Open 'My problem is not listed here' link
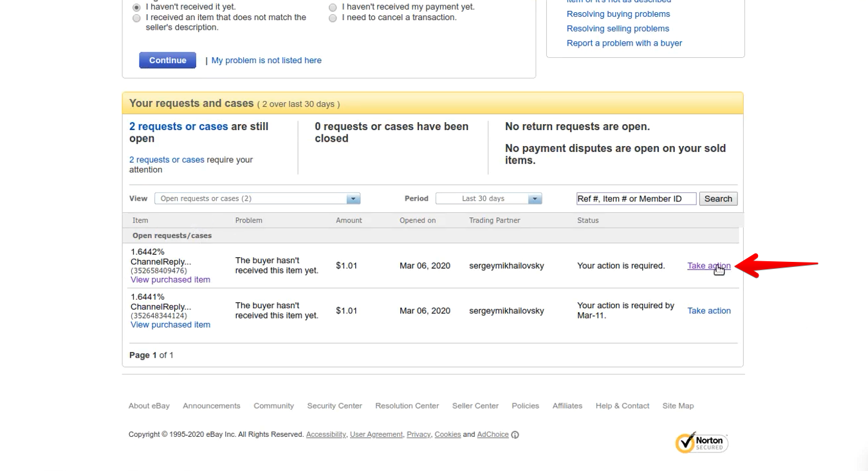868x471 pixels. click(266, 60)
